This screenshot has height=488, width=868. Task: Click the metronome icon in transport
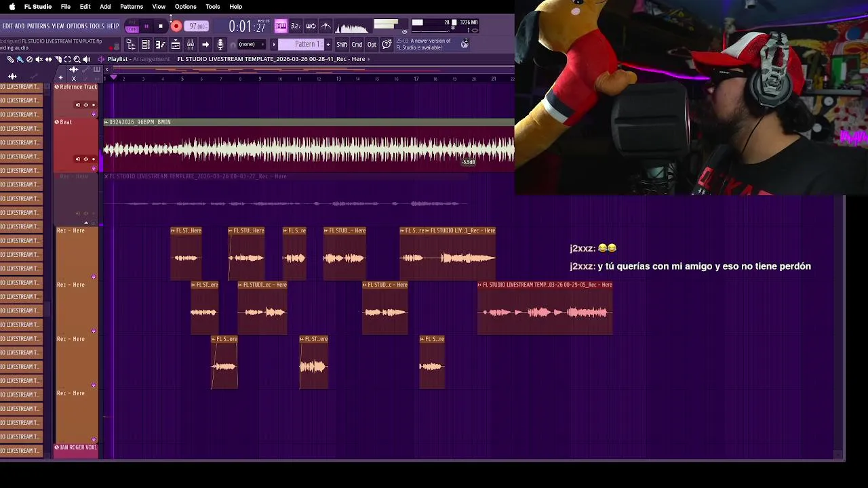pyautogui.click(x=325, y=26)
